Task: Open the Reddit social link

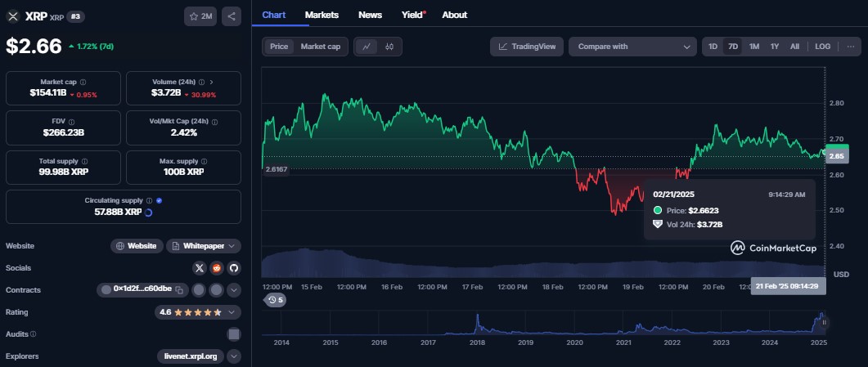Action: (x=217, y=268)
